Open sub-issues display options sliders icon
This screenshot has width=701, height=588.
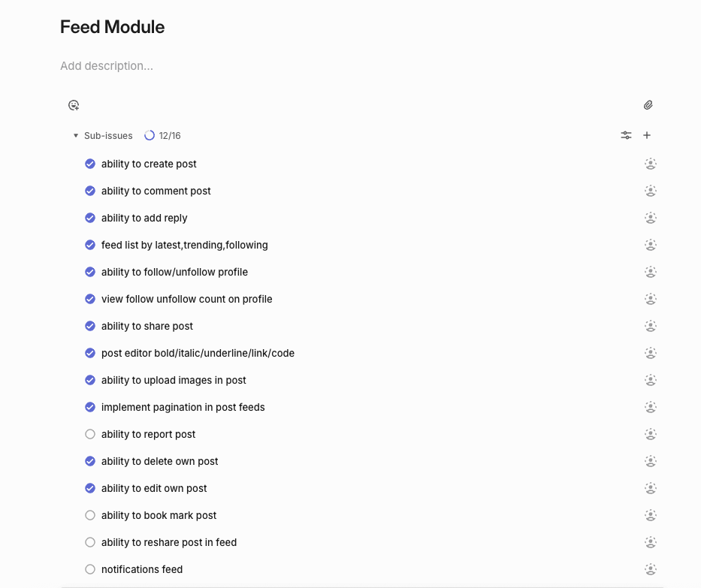pyautogui.click(x=626, y=135)
